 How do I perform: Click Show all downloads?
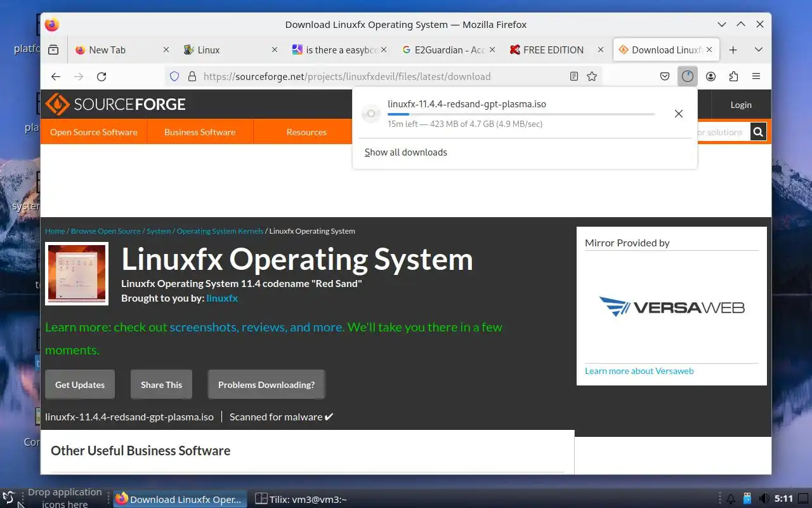pyautogui.click(x=406, y=152)
